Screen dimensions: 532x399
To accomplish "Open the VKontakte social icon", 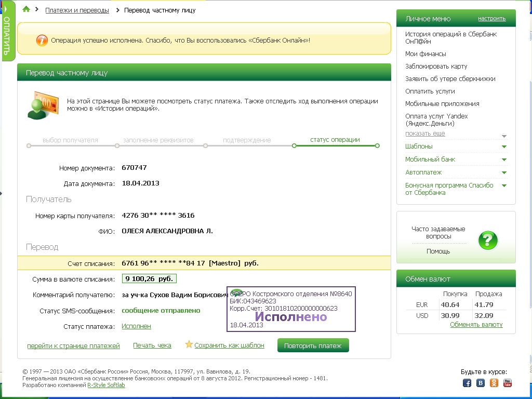I will click(x=481, y=383).
